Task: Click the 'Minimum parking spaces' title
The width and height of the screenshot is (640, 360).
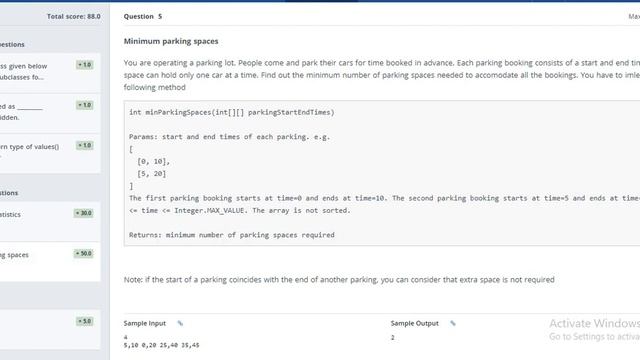Action: click(x=171, y=41)
